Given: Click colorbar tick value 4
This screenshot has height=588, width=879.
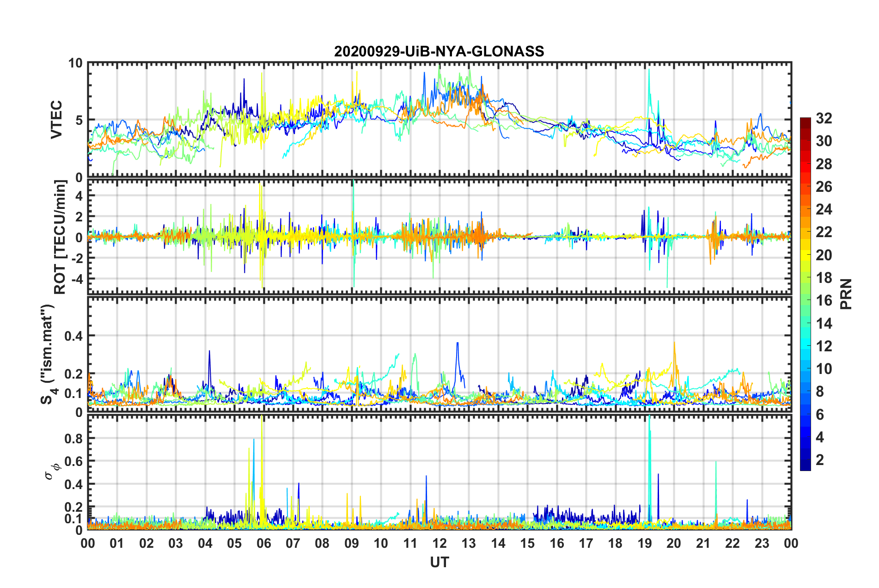Looking at the screenshot, I should pos(820,437).
